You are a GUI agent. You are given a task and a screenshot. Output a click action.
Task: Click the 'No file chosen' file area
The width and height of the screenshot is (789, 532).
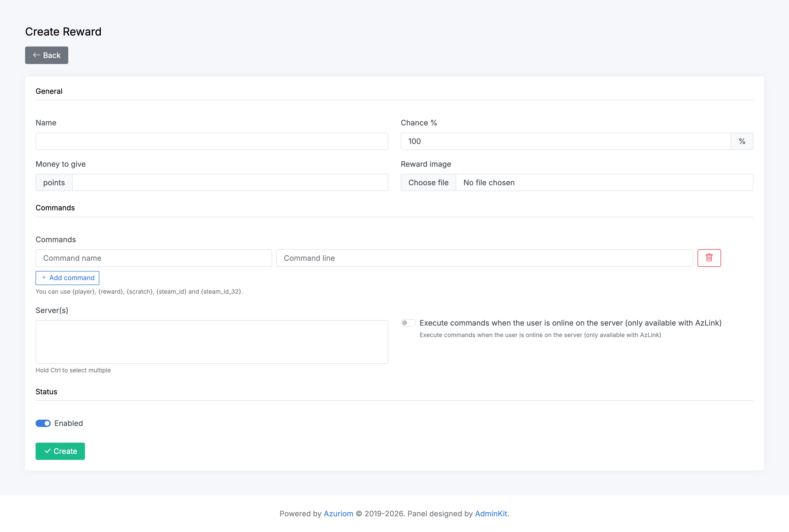[x=604, y=183]
